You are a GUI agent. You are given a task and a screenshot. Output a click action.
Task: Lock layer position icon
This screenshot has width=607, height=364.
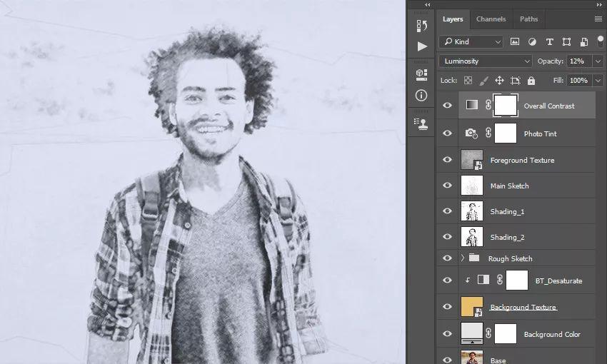click(499, 81)
